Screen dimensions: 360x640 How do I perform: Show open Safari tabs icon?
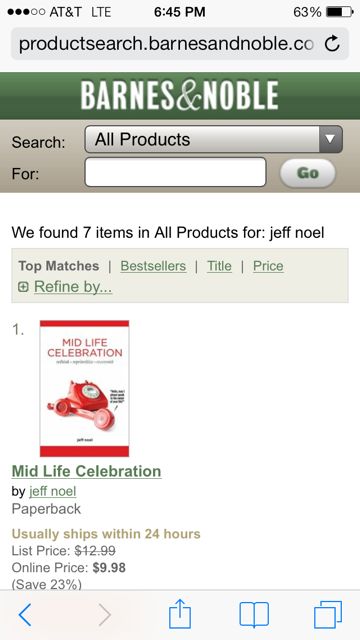click(328, 614)
